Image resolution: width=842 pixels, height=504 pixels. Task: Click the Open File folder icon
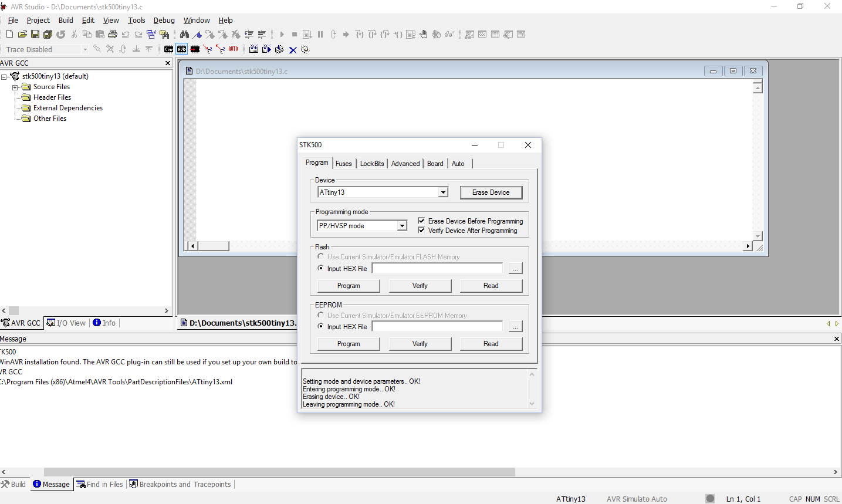pyautogui.click(x=22, y=35)
